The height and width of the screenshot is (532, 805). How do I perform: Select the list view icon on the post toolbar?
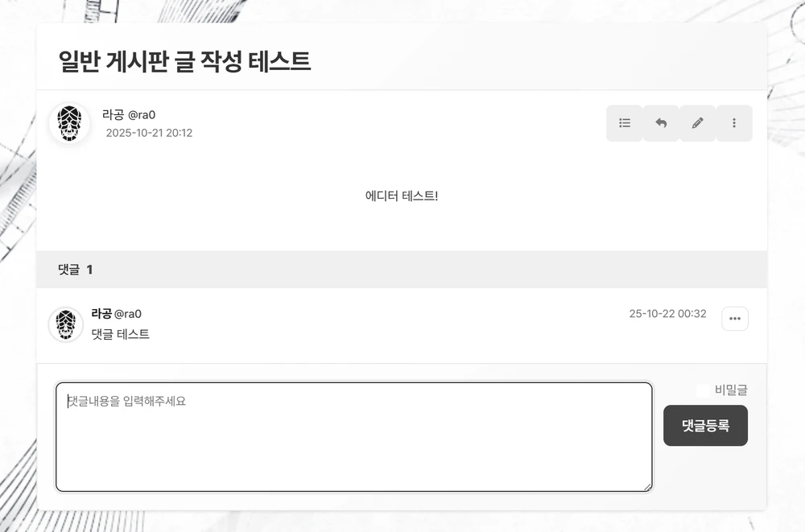tap(624, 123)
